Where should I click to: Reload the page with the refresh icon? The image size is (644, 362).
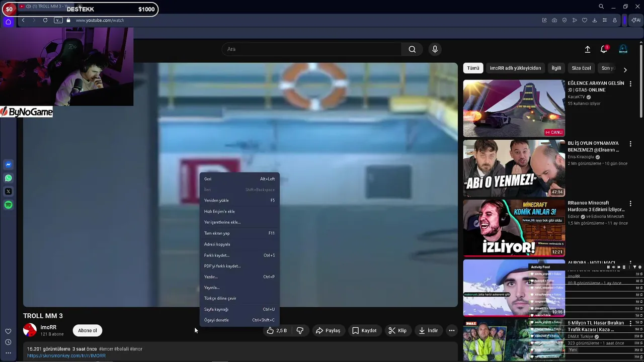[45, 20]
